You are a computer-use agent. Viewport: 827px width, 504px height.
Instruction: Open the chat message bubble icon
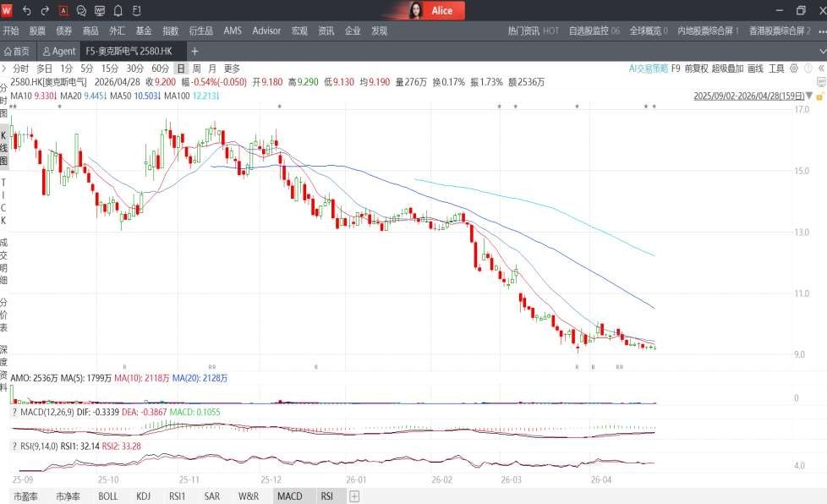click(x=82, y=10)
